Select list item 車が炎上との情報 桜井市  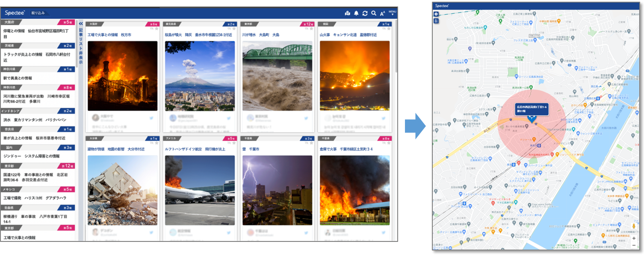38,138
